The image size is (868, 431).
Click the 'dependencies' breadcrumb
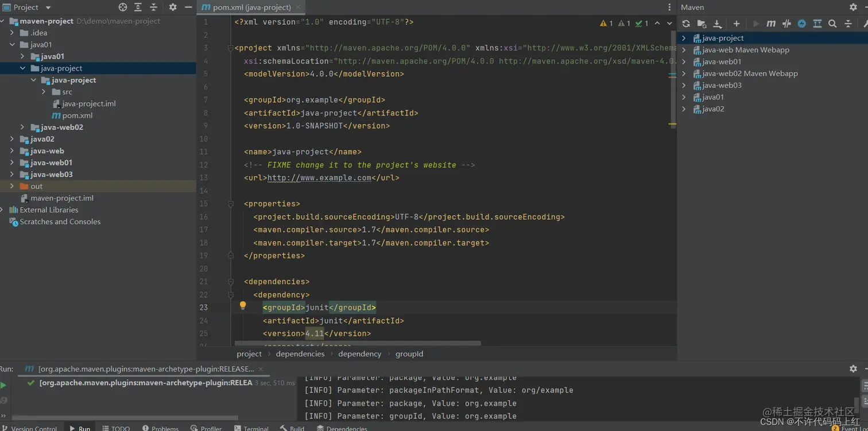click(300, 354)
